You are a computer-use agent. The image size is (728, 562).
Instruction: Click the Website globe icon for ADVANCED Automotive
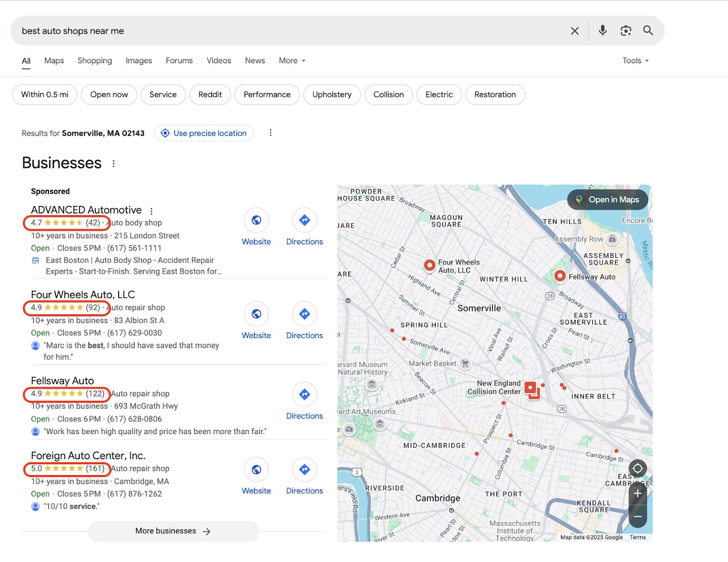(x=256, y=220)
